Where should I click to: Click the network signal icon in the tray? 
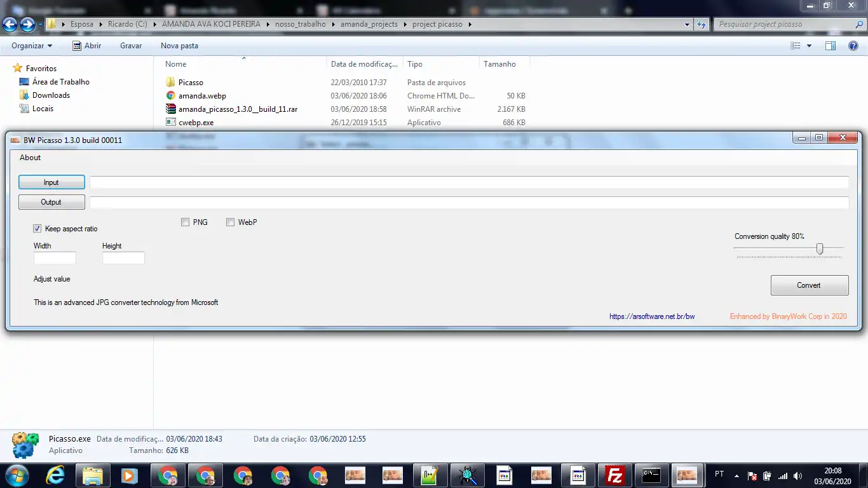[783, 475]
